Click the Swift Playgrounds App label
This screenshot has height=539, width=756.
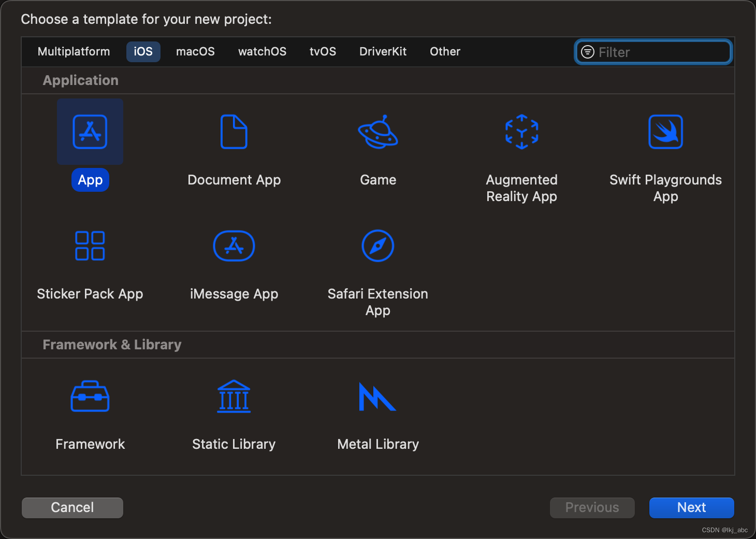[x=666, y=188]
